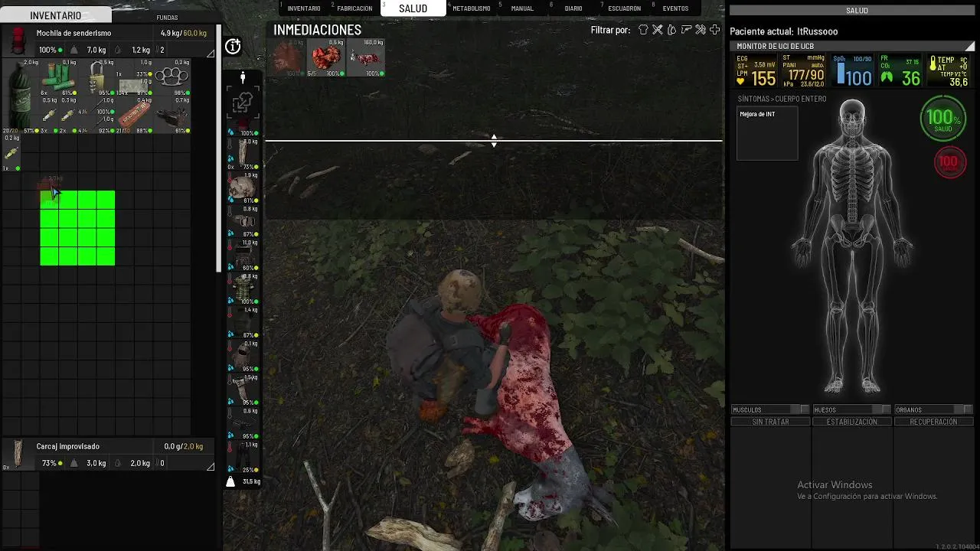The image size is (980, 551).
Task: Collapse the Carcaj improvisado container
Action: pyautogui.click(x=211, y=466)
